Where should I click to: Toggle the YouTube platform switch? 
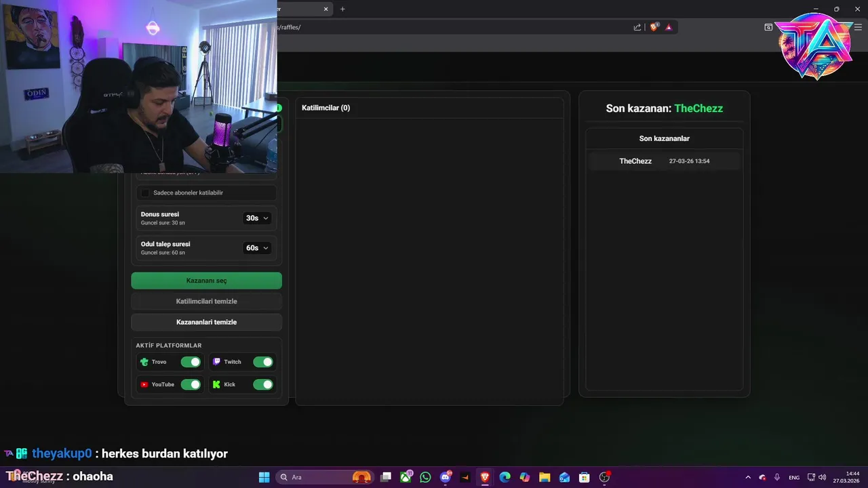(191, 384)
